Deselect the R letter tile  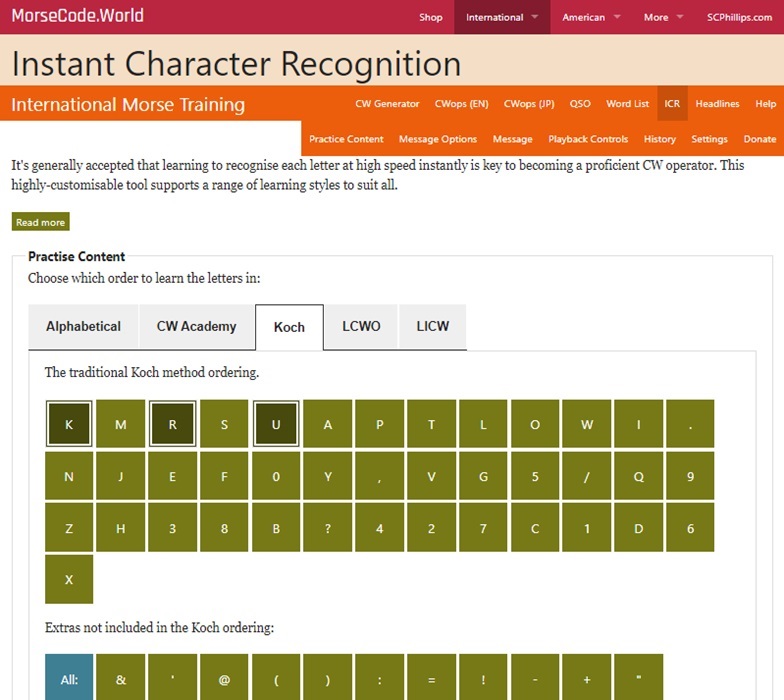coord(172,424)
